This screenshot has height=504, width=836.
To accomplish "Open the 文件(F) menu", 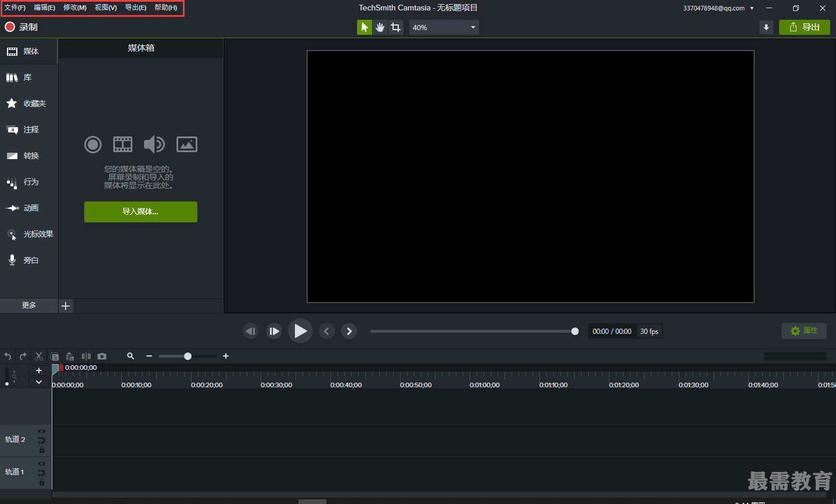I will [x=15, y=8].
